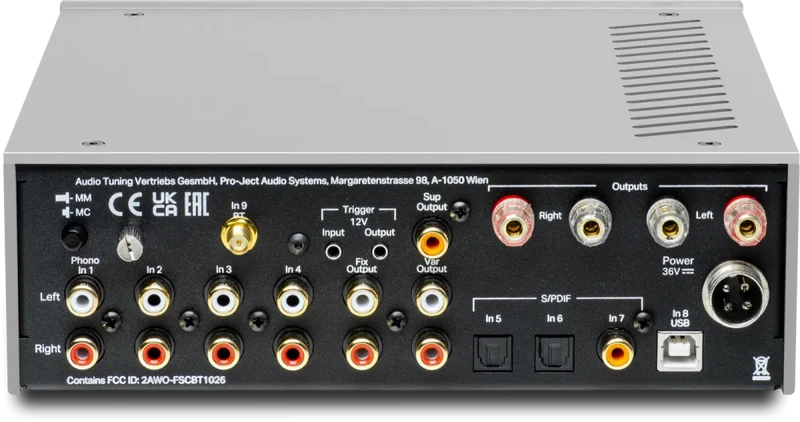Toggle the MM/MC phono selector switch
The height and width of the screenshot is (422, 800).
pyautogui.click(x=75, y=237)
